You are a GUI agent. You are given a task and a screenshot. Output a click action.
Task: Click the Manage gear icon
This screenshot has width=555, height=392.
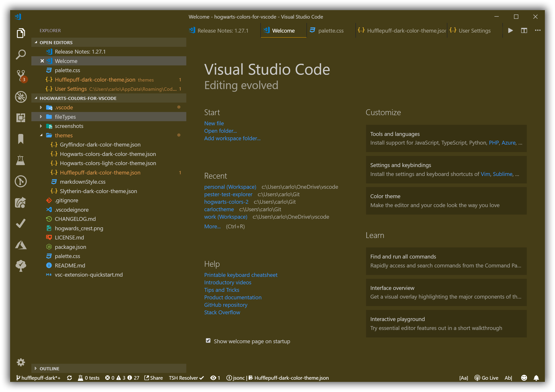tap(21, 362)
